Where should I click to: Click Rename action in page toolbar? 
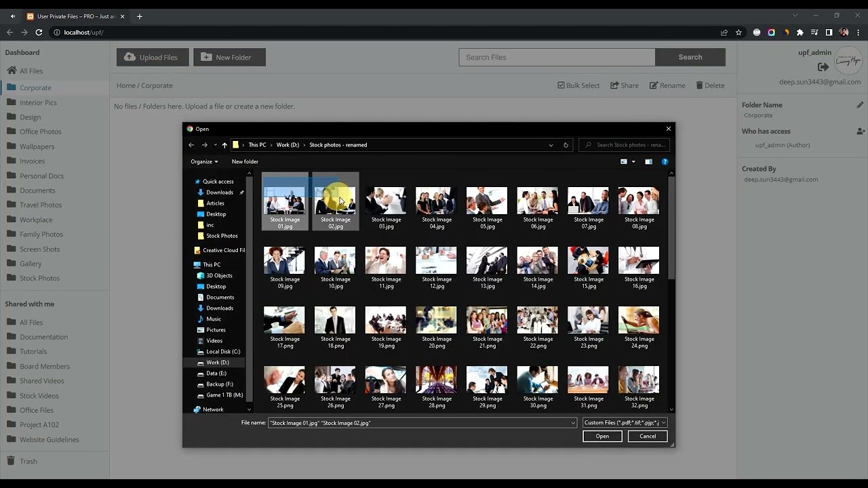tap(667, 85)
